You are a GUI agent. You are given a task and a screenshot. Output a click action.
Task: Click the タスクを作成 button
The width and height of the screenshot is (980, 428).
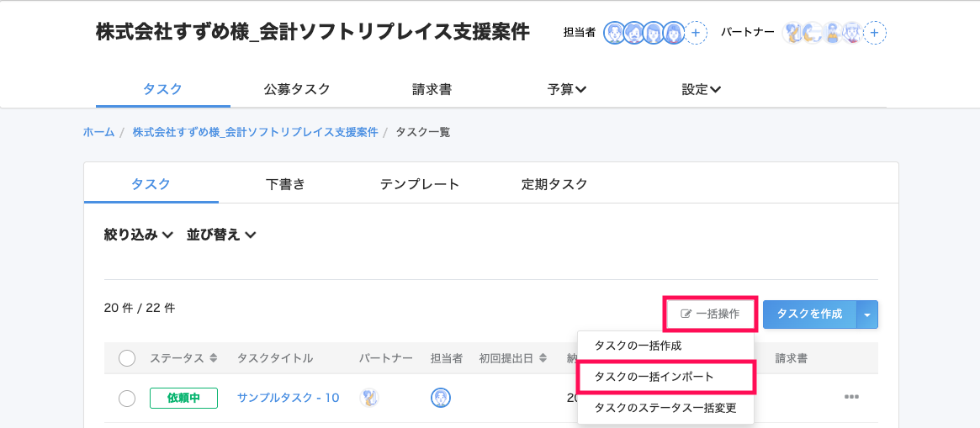pos(810,314)
